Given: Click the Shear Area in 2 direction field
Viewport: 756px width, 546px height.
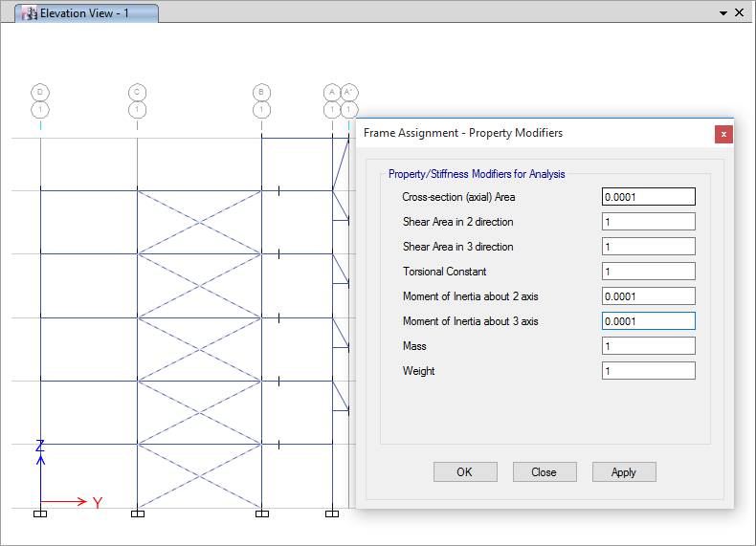Looking at the screenshot, I should (x=648, y=222).
